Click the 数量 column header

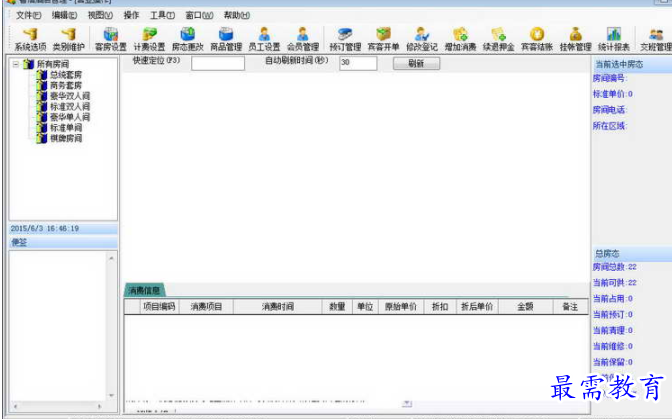point(337,307)
